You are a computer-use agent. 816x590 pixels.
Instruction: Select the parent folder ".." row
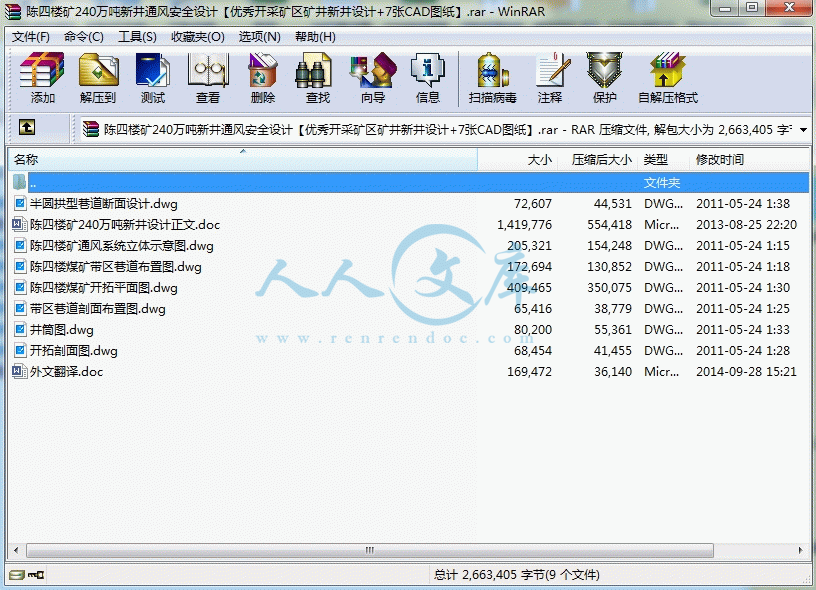(x=409, y=182)
